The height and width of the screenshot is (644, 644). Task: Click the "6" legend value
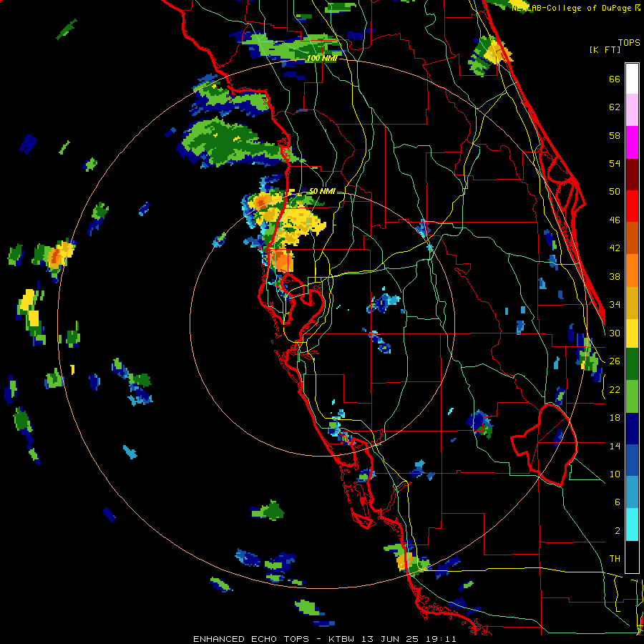tap(618, 502)
